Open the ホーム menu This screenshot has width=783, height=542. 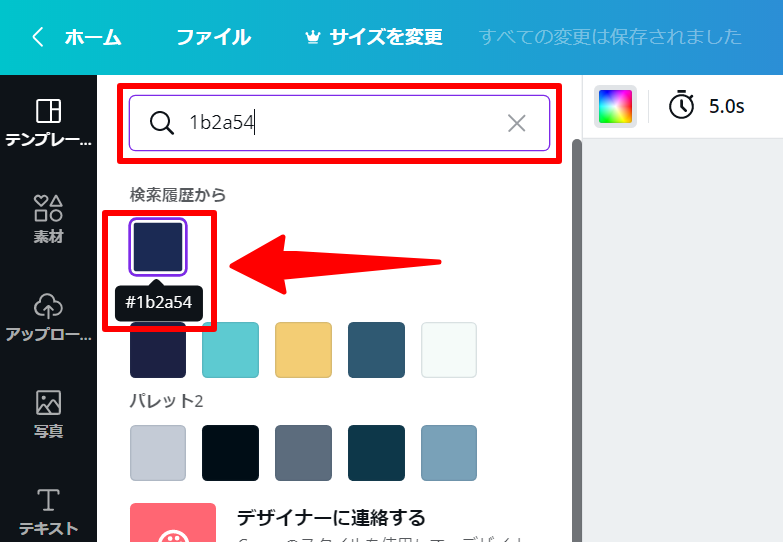(93, 37)
